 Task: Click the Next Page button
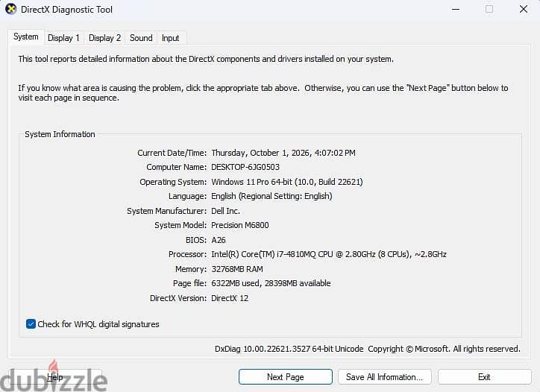pyautogui.click(x=286, y=377)
